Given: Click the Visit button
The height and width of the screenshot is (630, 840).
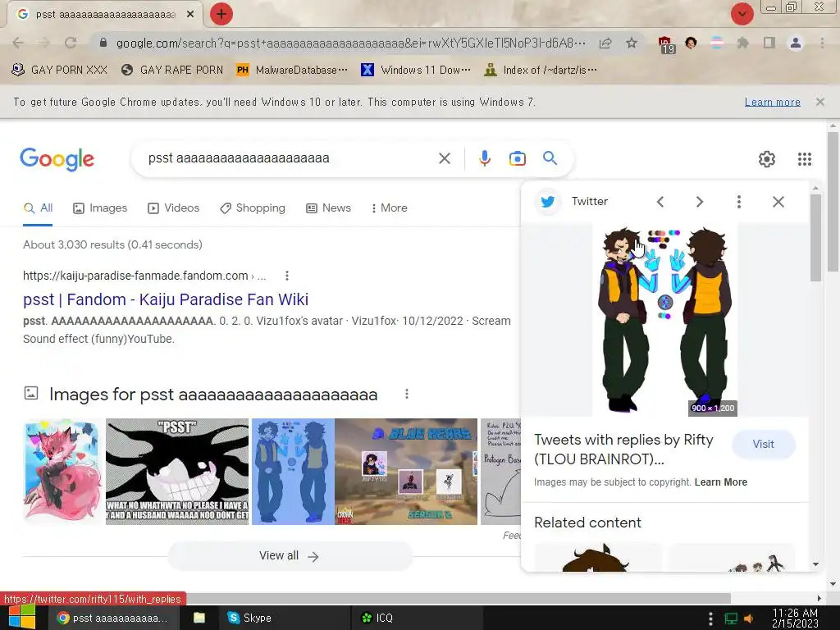Looking at the screenshot, I should (x=763, y=444).
